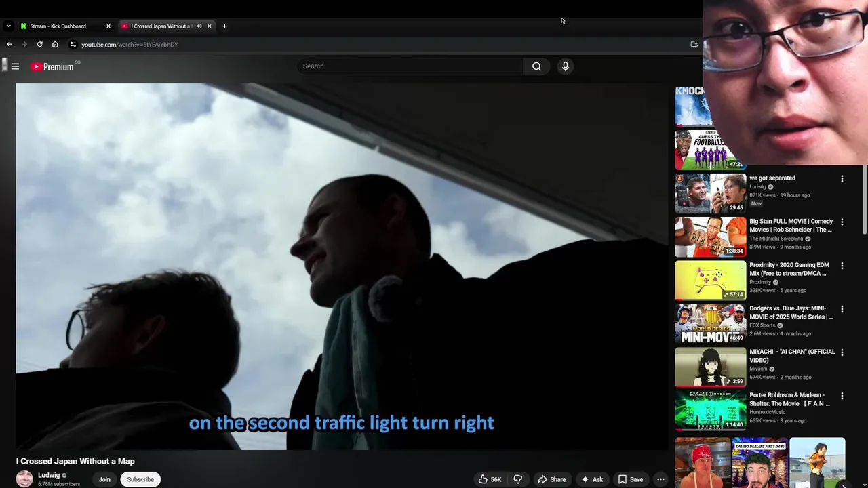Reload the page with refresh icon
The width and height of the screenshot is (868, 488).
tap(39, 45)
